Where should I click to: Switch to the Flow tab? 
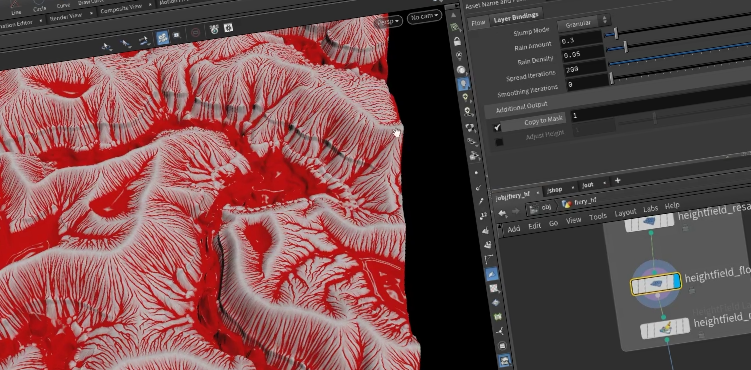click(478, 22)
